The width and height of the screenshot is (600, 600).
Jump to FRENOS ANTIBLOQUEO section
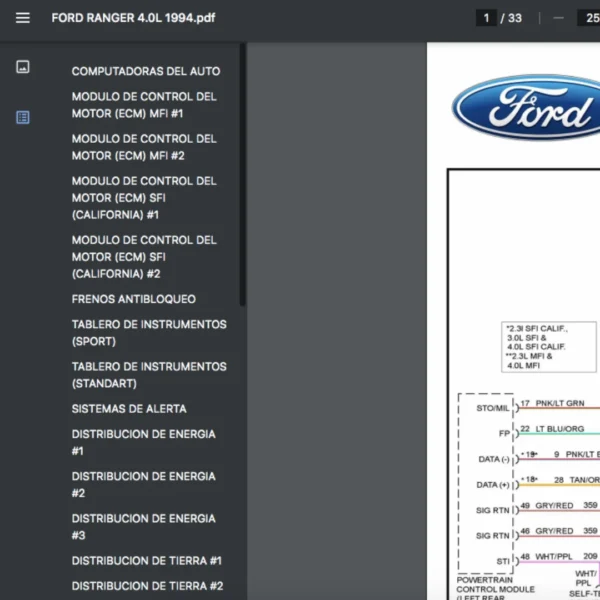(x=134, y=299)
